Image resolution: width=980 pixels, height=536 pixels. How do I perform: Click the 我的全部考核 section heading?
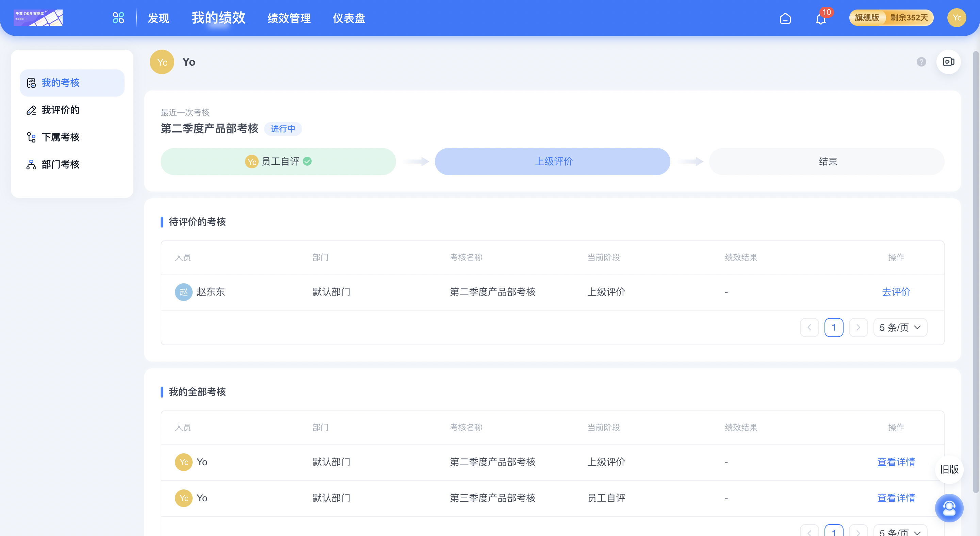197,392
